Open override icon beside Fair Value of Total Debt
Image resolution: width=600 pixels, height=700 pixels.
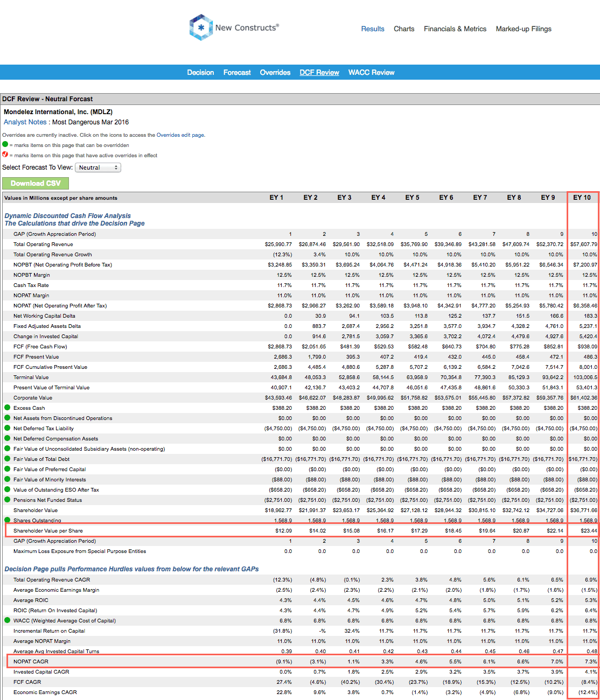(x=8, y=459)
